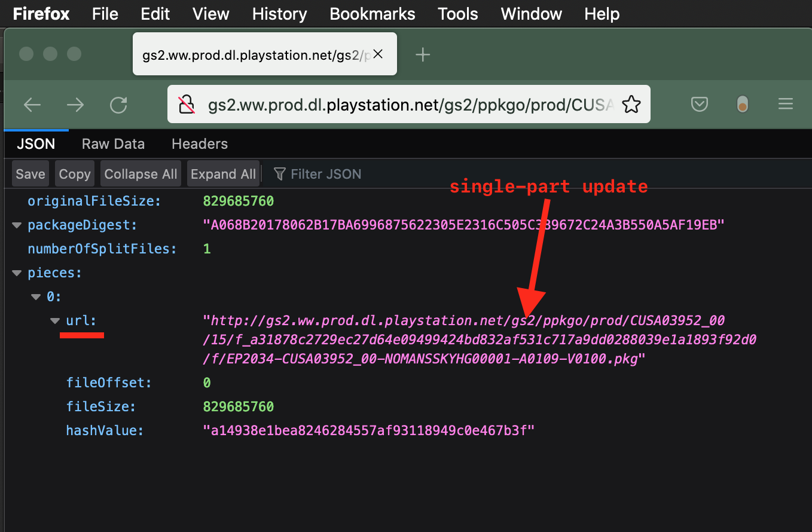Screen dimensions: 812x532
Task: Click the fileSize key
Action: 101,407
